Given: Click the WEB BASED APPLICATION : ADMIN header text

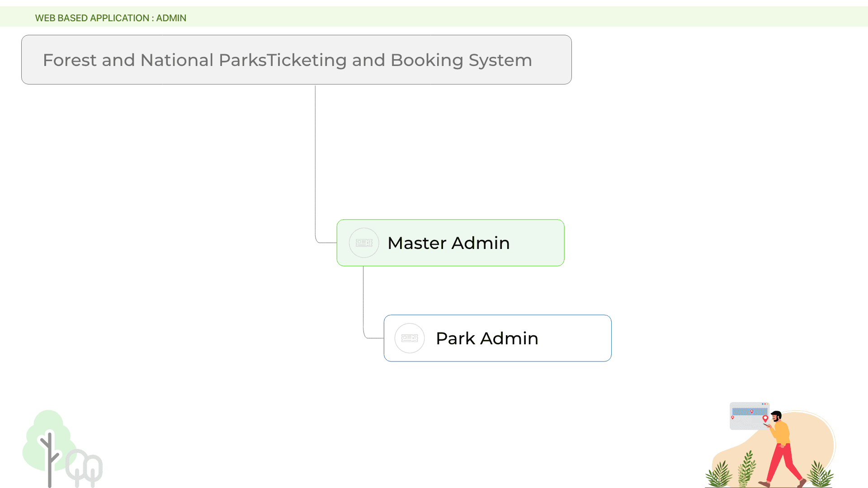Looking at the screenshot, I should [x=111, y=18].
